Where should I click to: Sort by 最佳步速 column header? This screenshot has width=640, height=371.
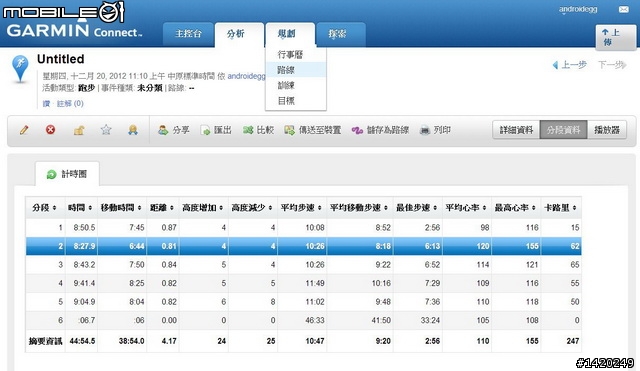click(417, 208)
